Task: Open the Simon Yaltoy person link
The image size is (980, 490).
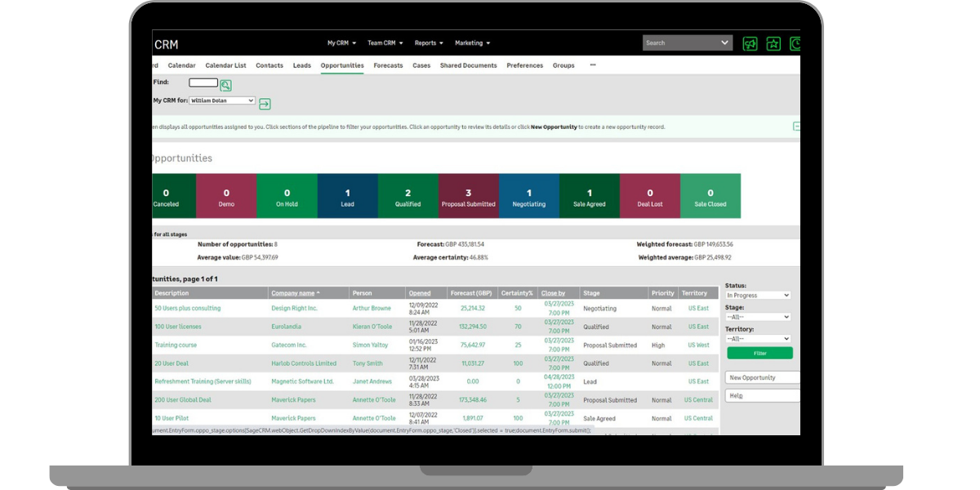Action: (x=370, y=345)
